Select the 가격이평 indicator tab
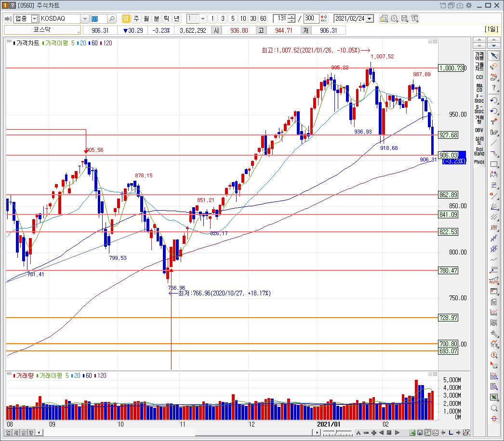504x441 pixels. click(479, 56)
